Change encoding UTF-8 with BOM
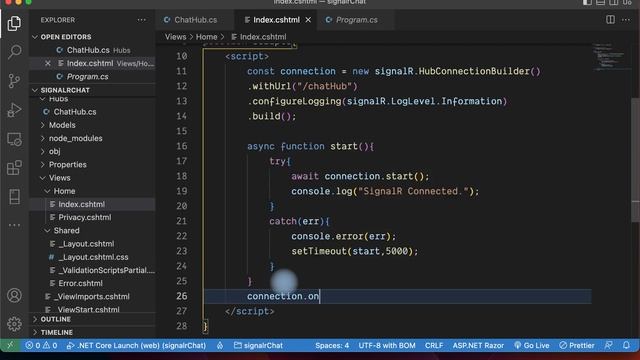The image size is (640, 360). pyautogui.click(x=387, y=345)
